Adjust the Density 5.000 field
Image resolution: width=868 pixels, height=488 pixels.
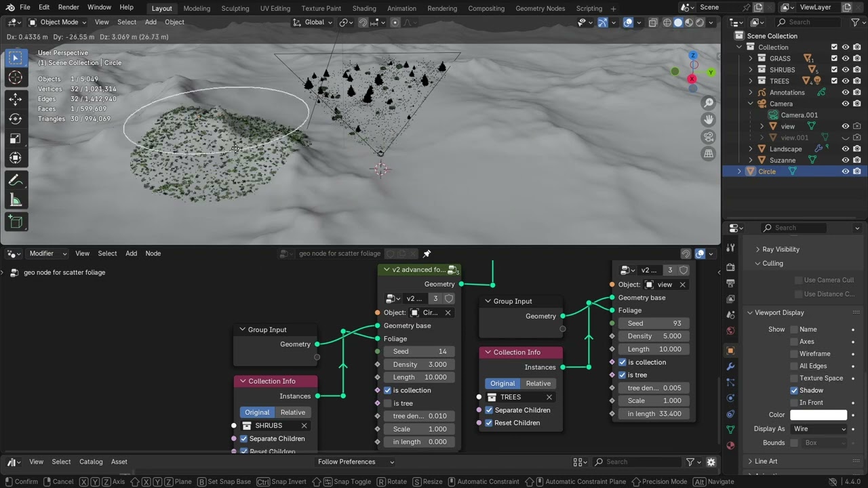pos(653,336)
